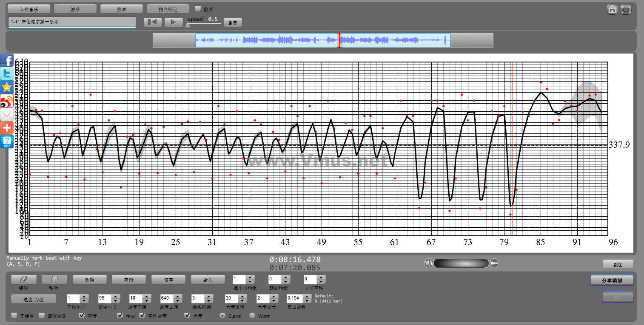
Task: Click the home icon at top right
Action: coord(612,9)
